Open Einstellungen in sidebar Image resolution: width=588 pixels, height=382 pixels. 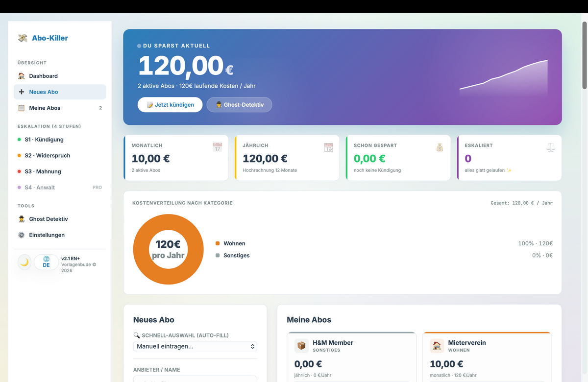[60, 235]
